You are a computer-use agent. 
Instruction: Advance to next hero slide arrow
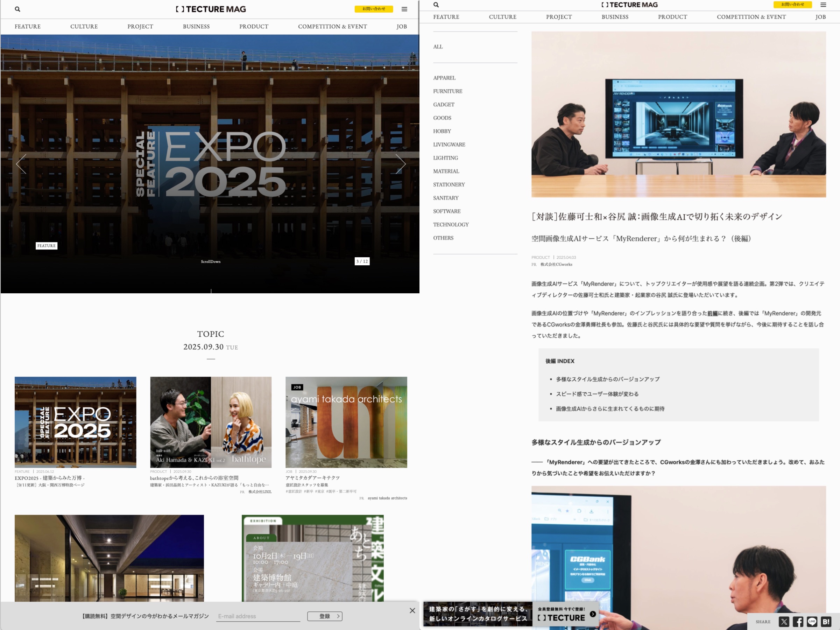(x=400, y=164)
